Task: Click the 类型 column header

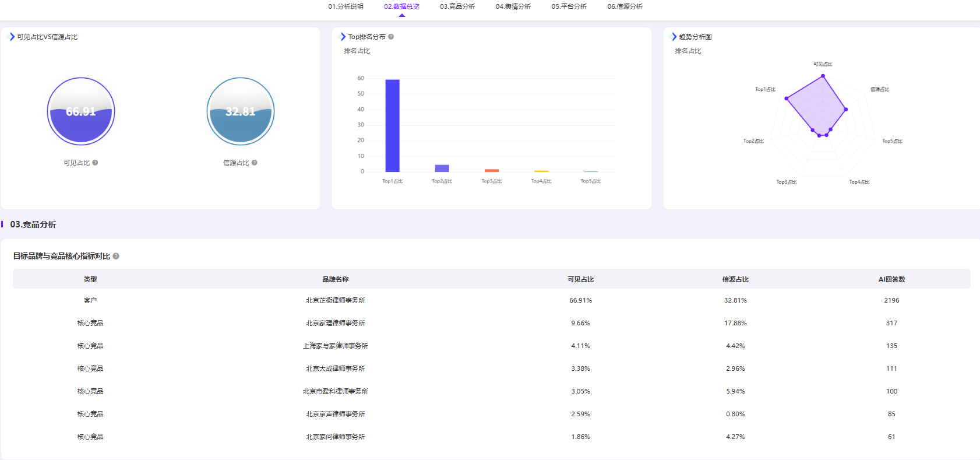Action: tap(90, 279)
